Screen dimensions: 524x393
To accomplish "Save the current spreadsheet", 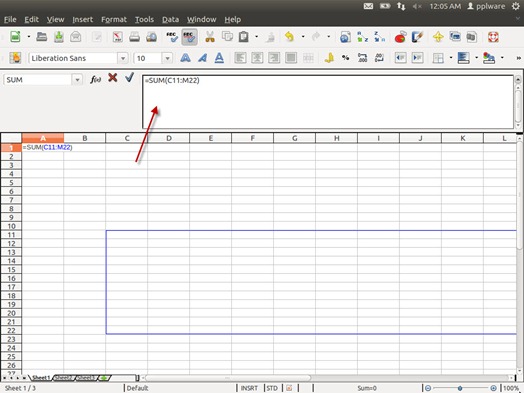I will 59,36.
